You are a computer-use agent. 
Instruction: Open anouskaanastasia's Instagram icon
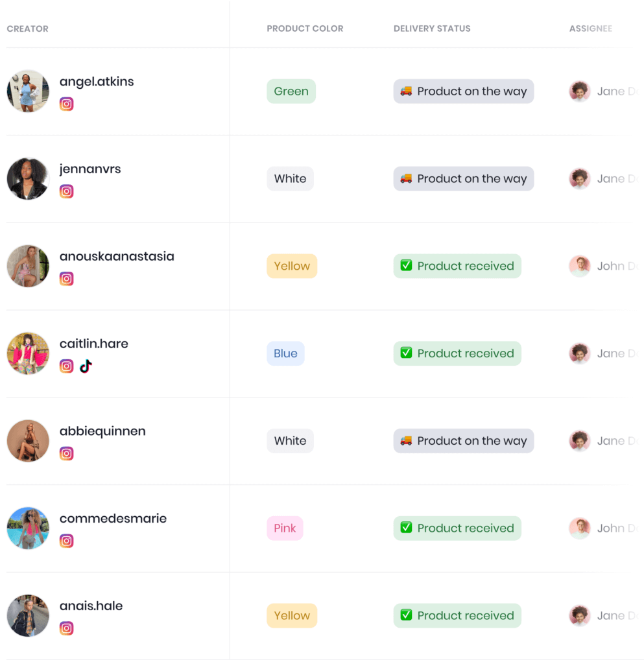(x=66, y=279)
